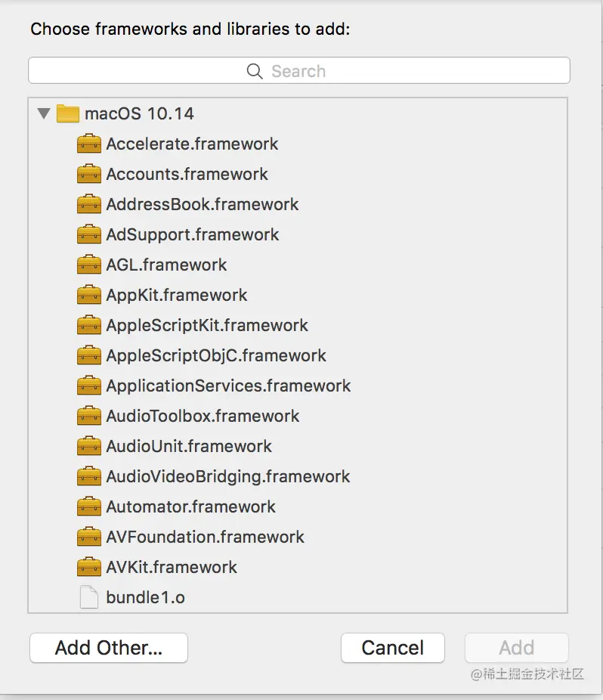Select ApplicationServices.framework text
603x700 pixels.
(x=228, y=386)
